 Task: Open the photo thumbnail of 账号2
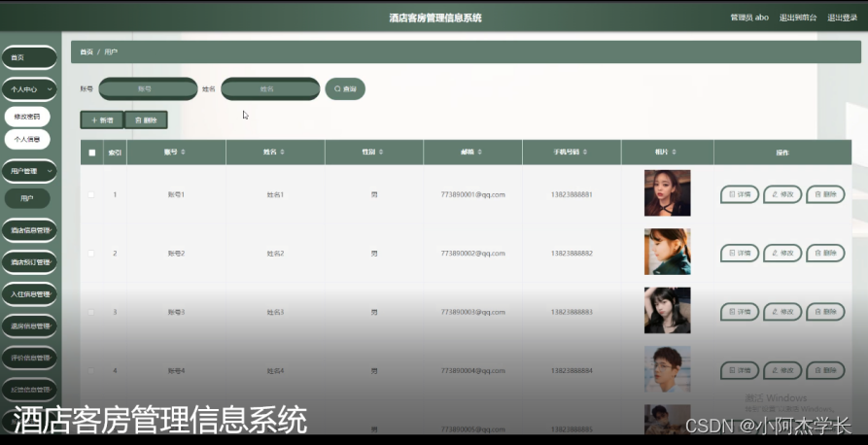coord(667,252)
